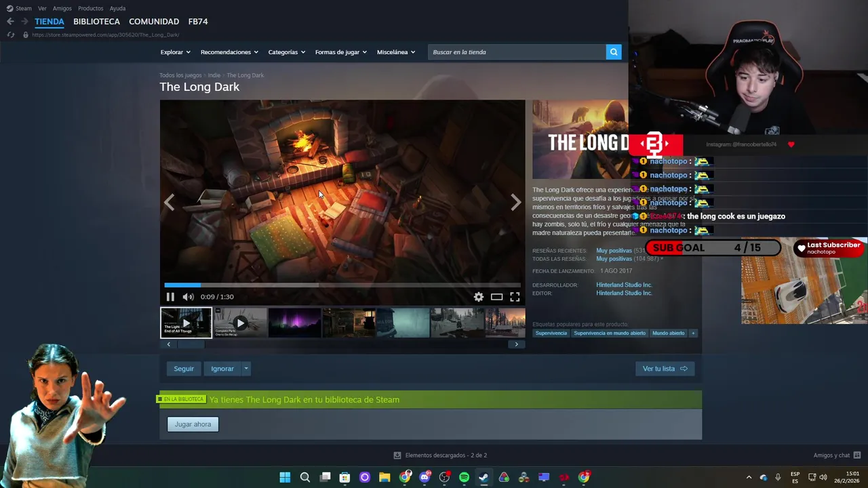868x488 pixels.
Task: Open Amigos y chat panel icon
Action: point(857,455)
